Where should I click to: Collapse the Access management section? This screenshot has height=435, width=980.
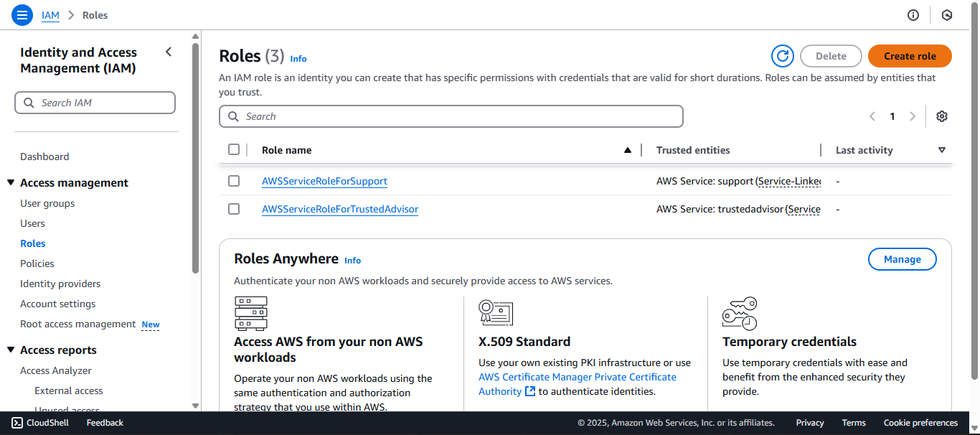coord(11,182)
